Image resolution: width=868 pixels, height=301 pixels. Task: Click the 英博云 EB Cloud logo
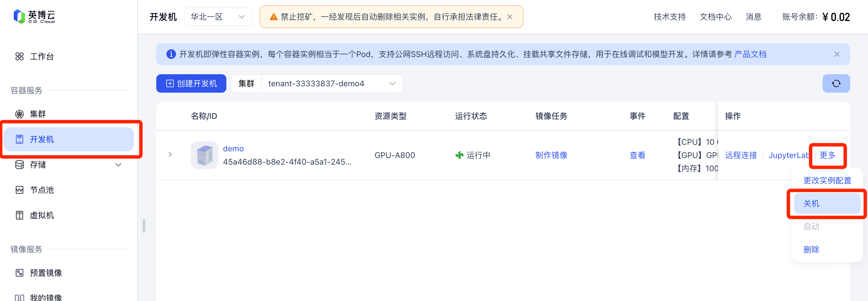(34, 16)
